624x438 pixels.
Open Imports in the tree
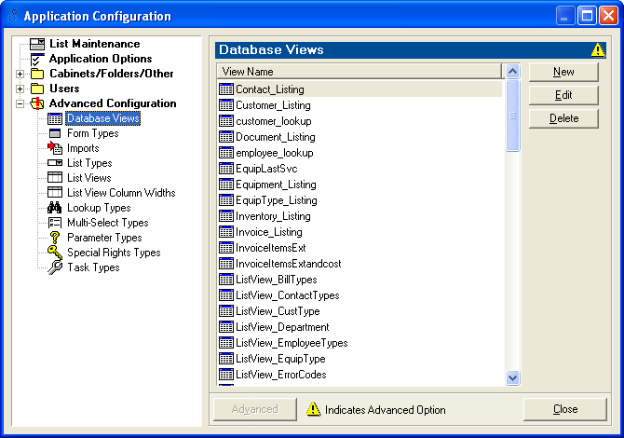(83, 148)
